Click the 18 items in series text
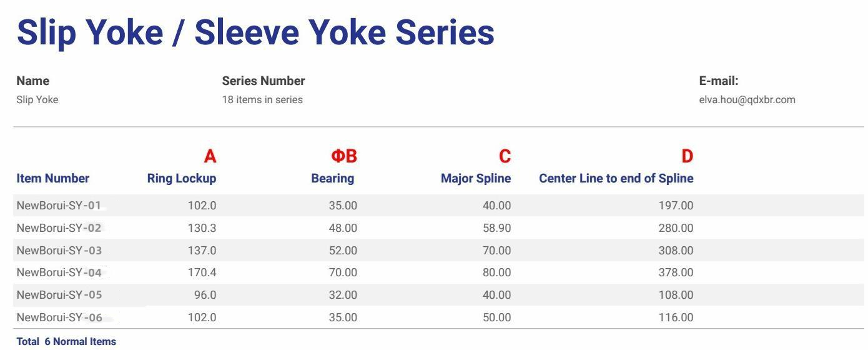 [x=262, y=99]
